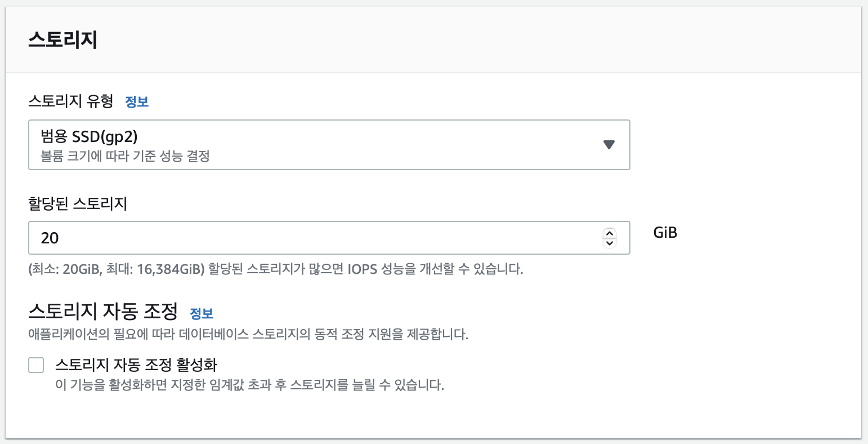Click the up arrow on the GiB stepper
This screenshot has height=444, width=868.
[609, 234]
